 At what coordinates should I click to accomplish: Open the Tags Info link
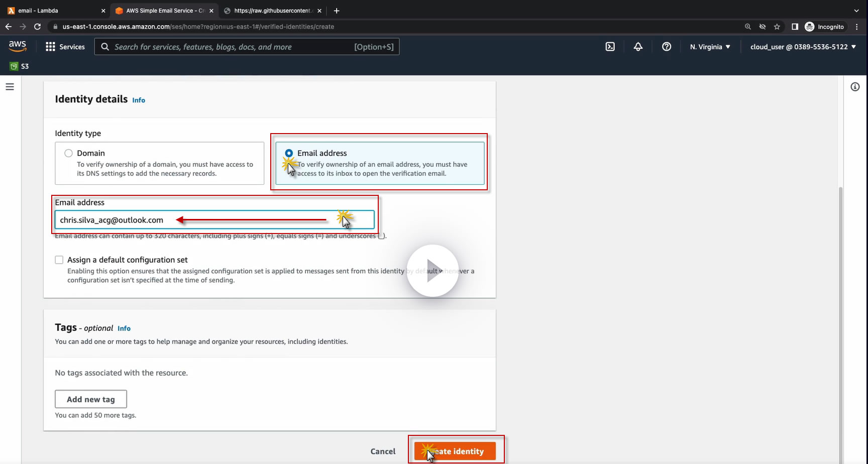[124, 328]
